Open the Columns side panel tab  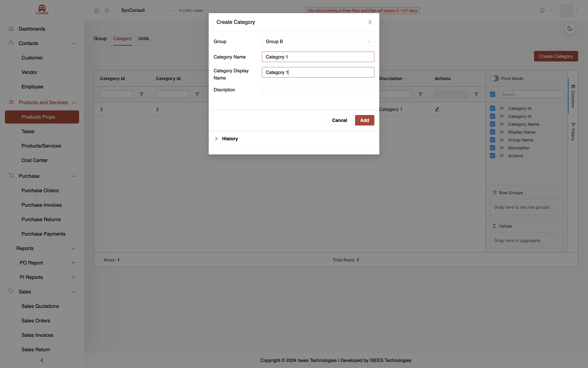point(573,96)
